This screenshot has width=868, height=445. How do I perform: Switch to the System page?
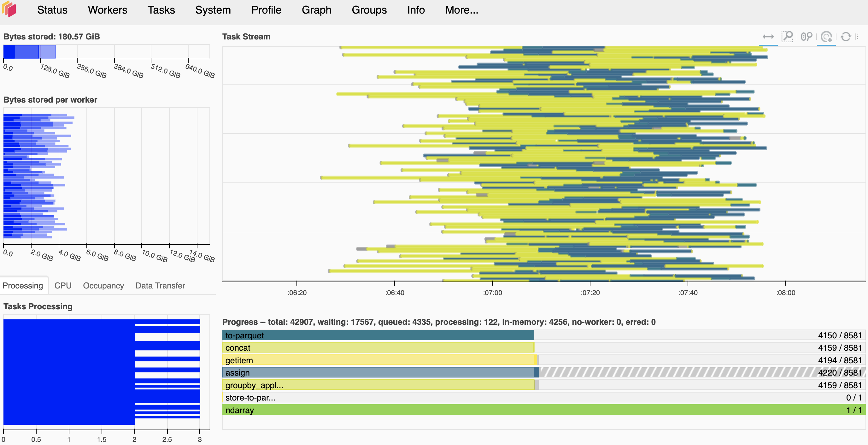(213, 10)
